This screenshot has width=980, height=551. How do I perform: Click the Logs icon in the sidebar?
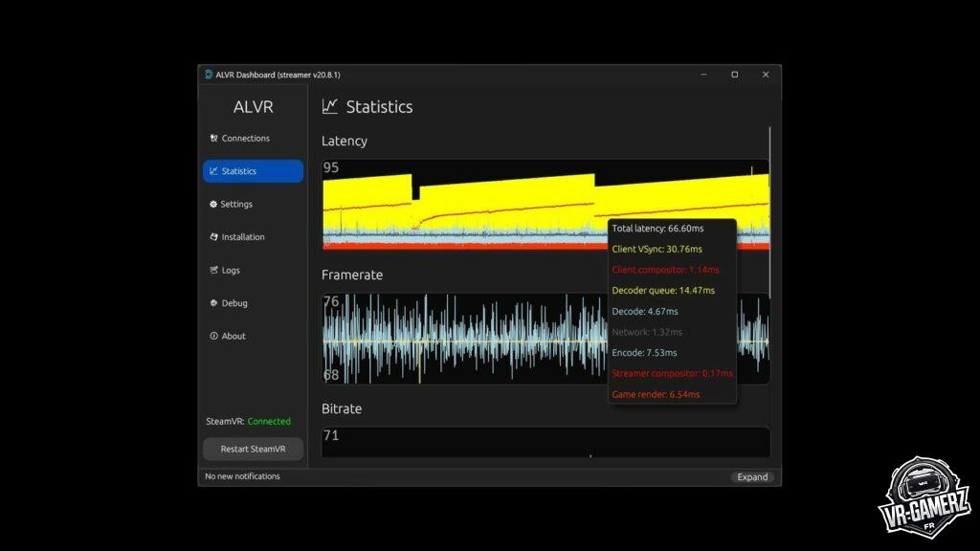click(213, 271)
